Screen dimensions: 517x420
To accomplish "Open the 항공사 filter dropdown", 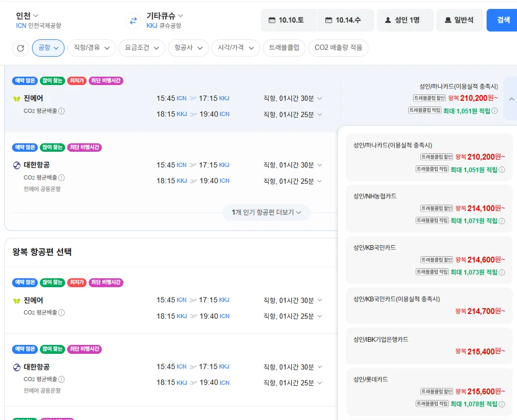I will pos(188,48).
